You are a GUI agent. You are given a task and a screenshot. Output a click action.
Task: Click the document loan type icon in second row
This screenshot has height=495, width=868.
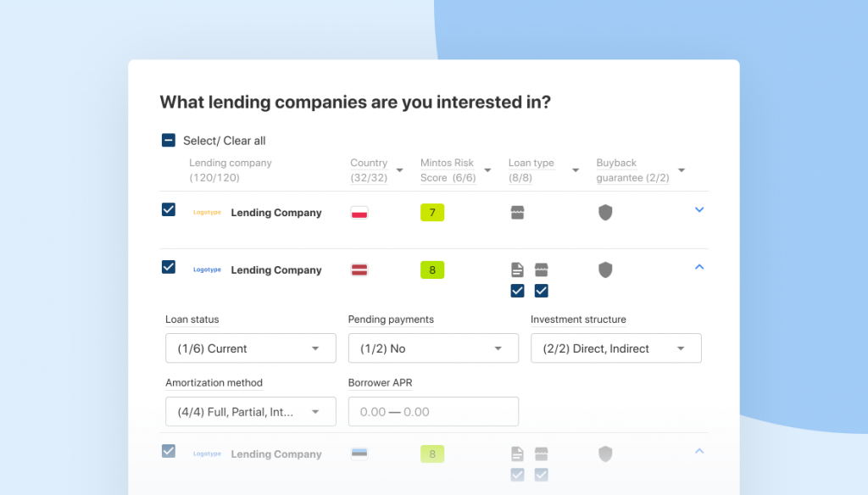[517, 270]
